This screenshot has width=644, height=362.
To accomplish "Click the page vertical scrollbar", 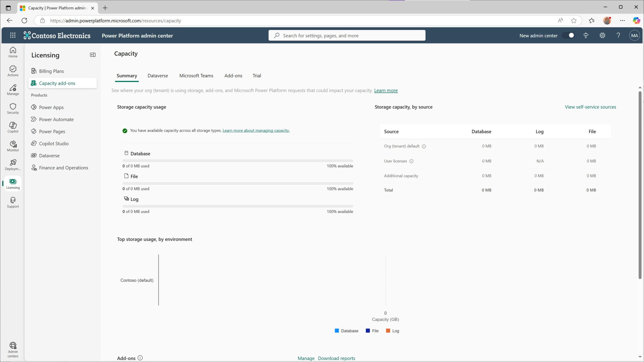I will [640, 185].
